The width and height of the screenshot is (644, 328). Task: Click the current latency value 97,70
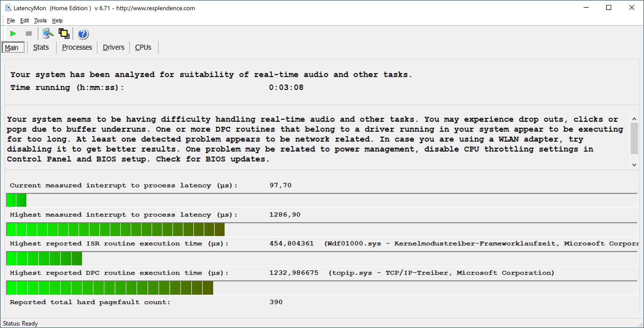click(280, 185)
